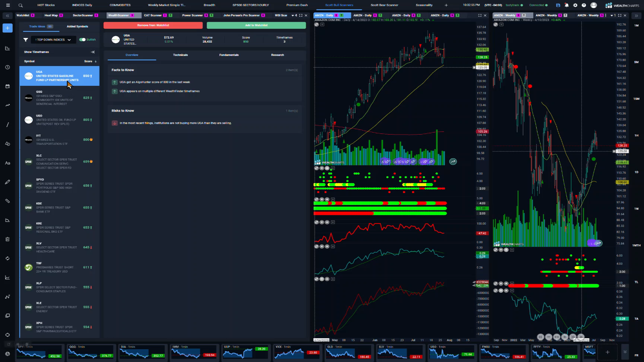Expand Show Timeframes arrow
Image resolution: width=644 pixels, height=362 pixels.
[93, 52]
